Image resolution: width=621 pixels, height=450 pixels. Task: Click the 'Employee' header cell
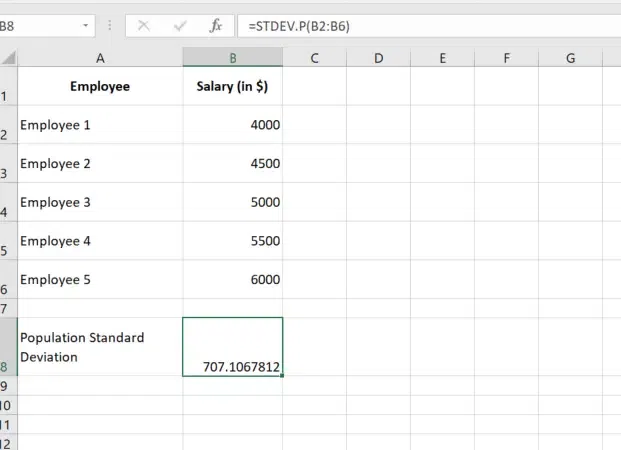tap(100, 86)
